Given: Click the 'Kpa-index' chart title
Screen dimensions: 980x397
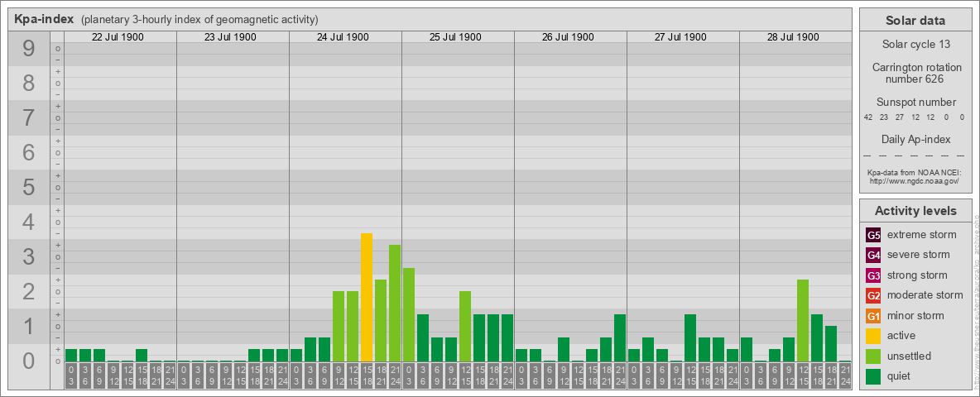Looking at the screenshot, I should tap(45, 19).
